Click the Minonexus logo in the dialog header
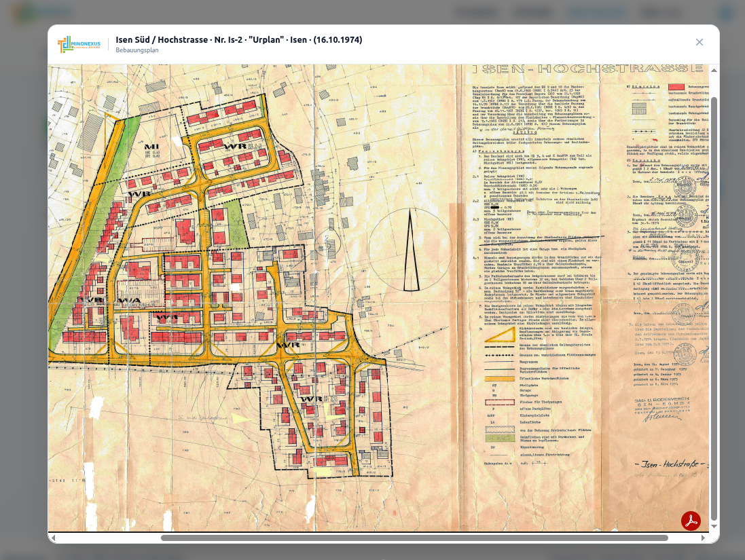745x560 pixels. click(x=79, y=45)
